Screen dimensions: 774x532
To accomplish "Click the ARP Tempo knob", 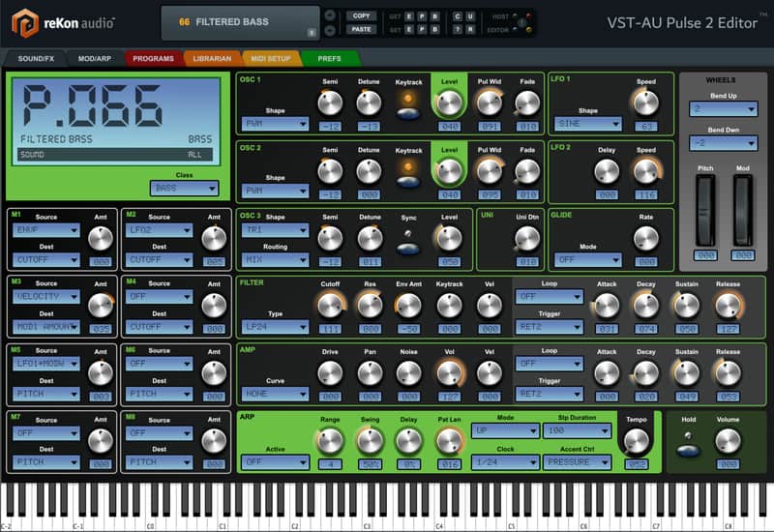I will pyautogui.click(x=637, y=441).
